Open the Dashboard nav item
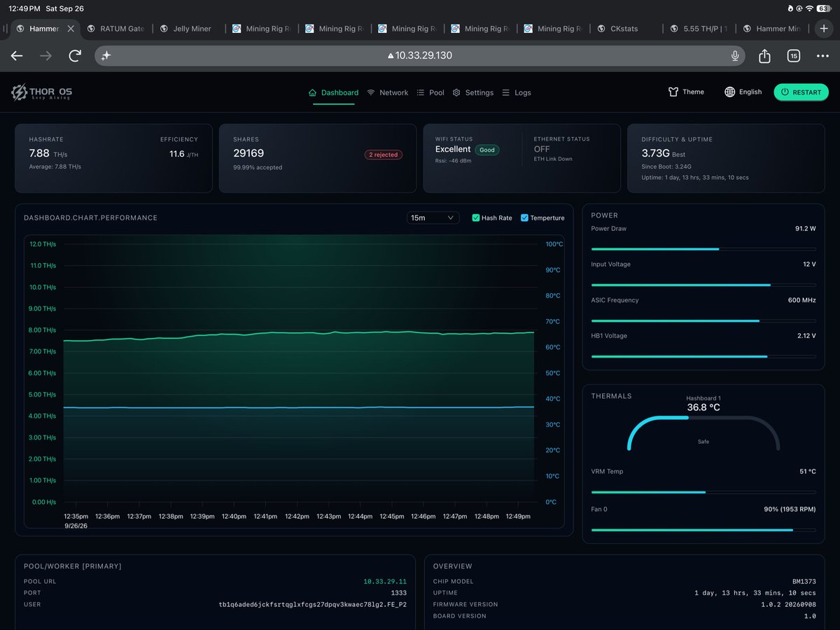Screen dimensions: 840x630 point(333,92)
